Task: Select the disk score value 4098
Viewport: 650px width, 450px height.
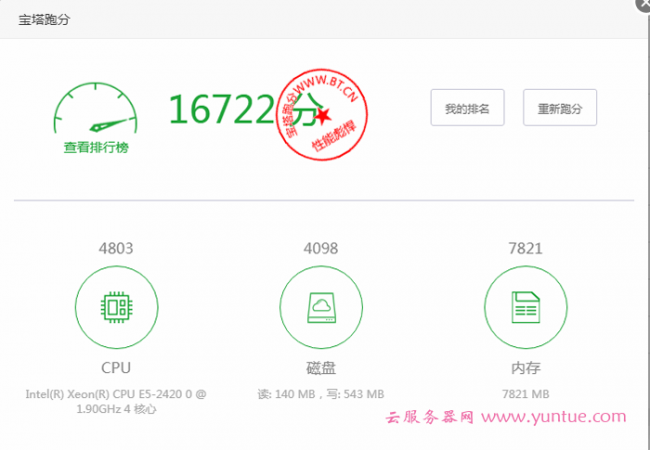Action: (x=320, y=248)
